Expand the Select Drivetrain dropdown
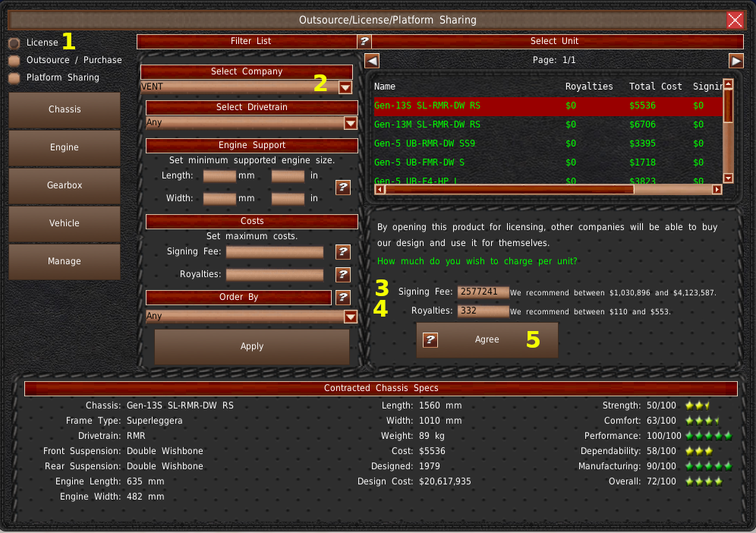 [x=351, y=123]
